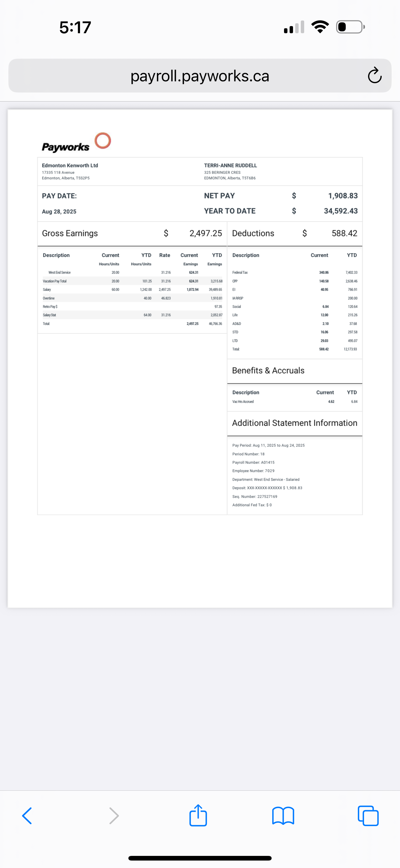Viewport: 400px width, 868px height.
Task: Tap the battery indicator
Action: coord(350,27)
